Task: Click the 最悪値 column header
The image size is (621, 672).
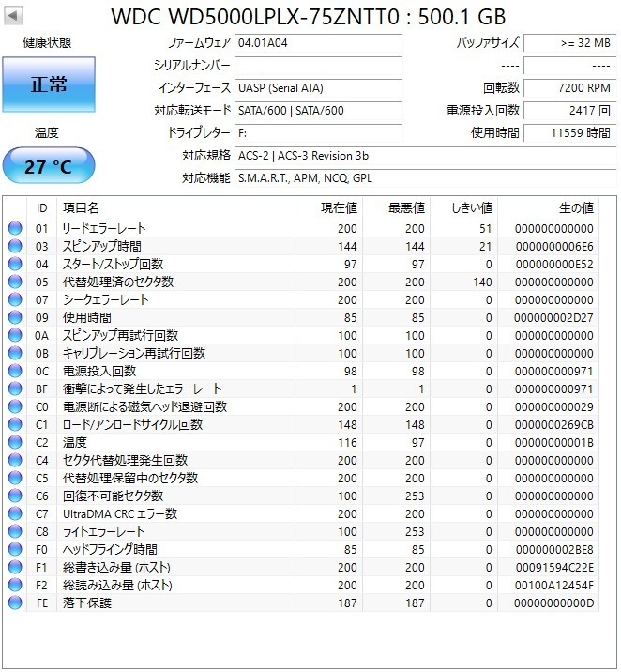Action: click(397, 208)
